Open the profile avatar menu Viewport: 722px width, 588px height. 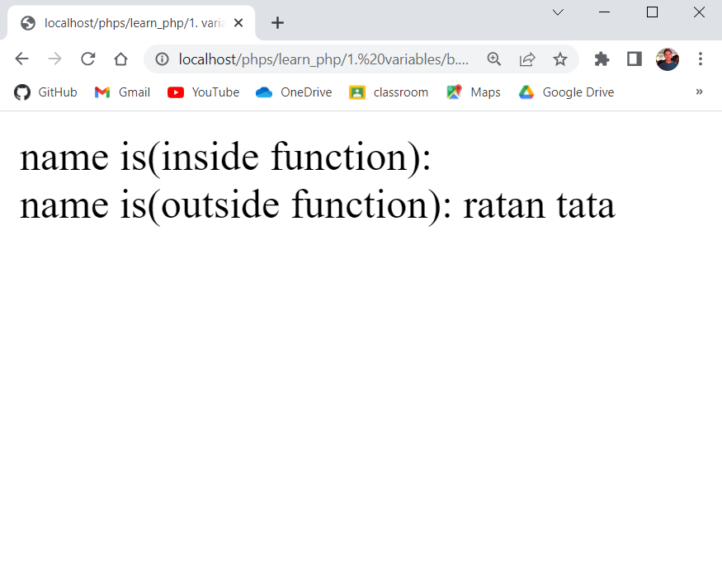[x=668, y=59]
